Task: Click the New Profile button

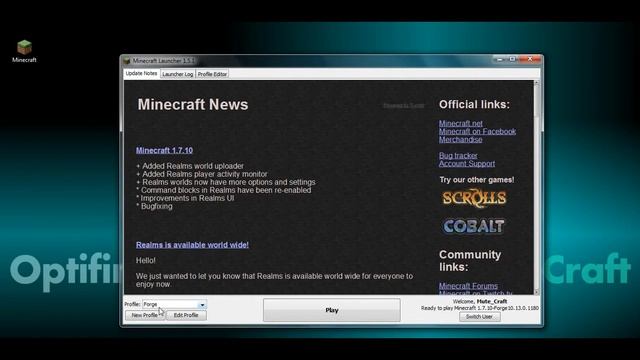Action: click(x=144, y=315)
